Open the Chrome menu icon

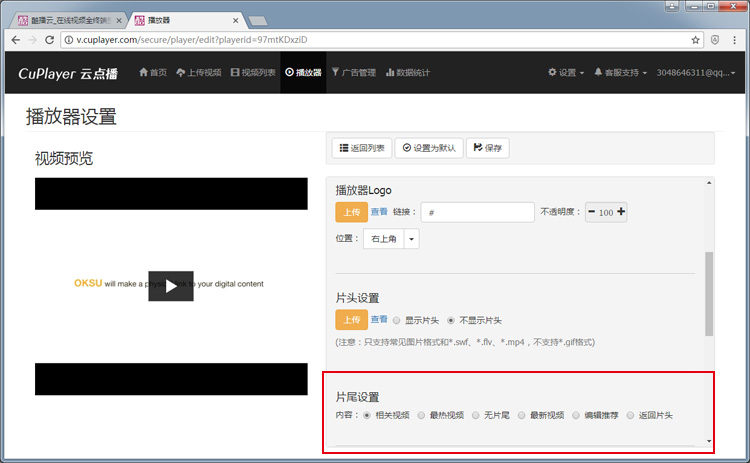[x=735, y=40]
